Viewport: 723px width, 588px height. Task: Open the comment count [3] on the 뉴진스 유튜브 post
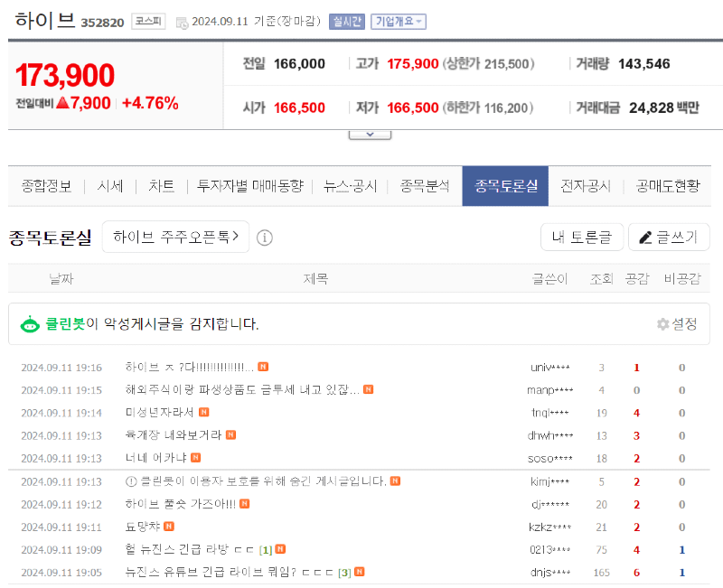[x=344, y=573]
